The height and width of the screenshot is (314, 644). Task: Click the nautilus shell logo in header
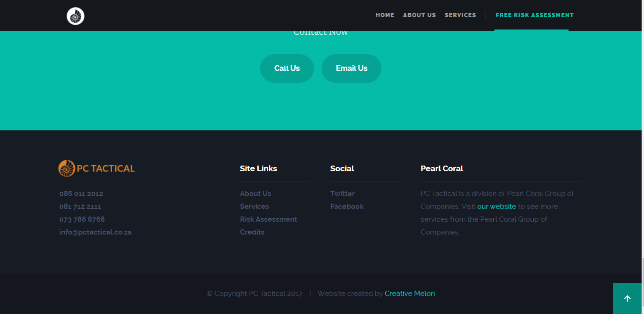coord(76,16)
